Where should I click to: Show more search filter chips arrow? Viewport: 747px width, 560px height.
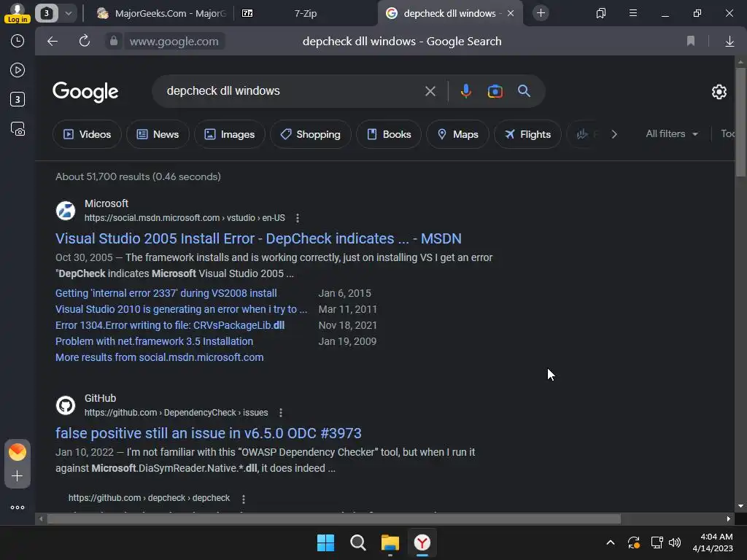(x=614, y=135)
